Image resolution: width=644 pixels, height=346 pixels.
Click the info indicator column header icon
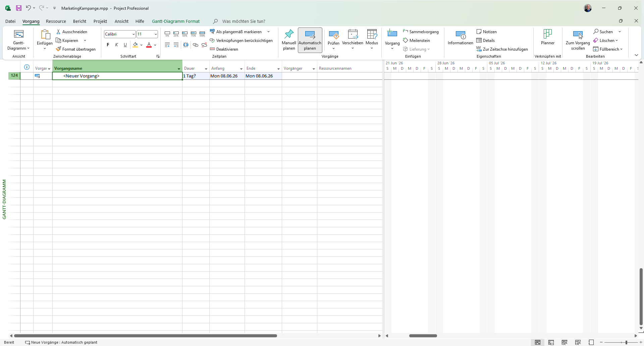[27, 67]
